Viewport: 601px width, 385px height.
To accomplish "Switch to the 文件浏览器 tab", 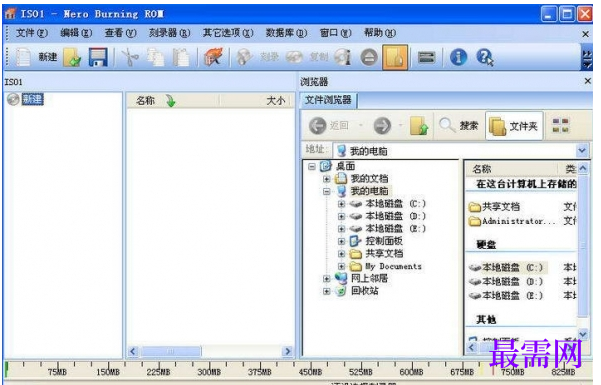I will tap(328, 100).
